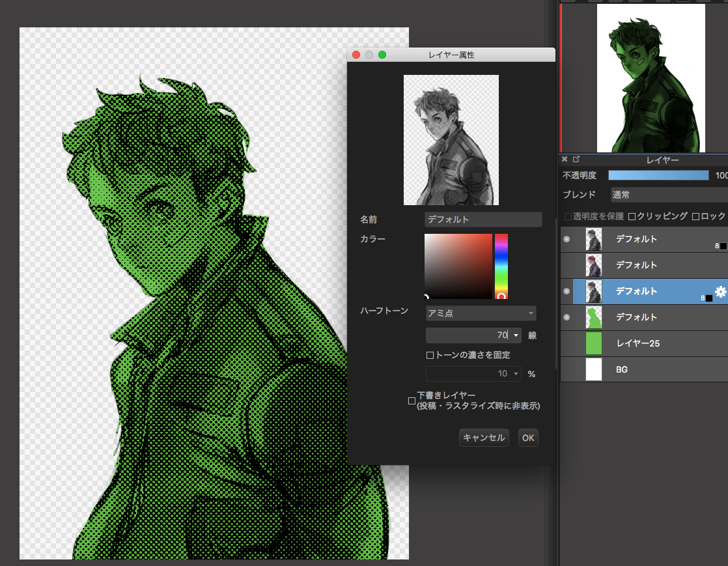Click the 名前 layer name text field

(x=483, y=219)
